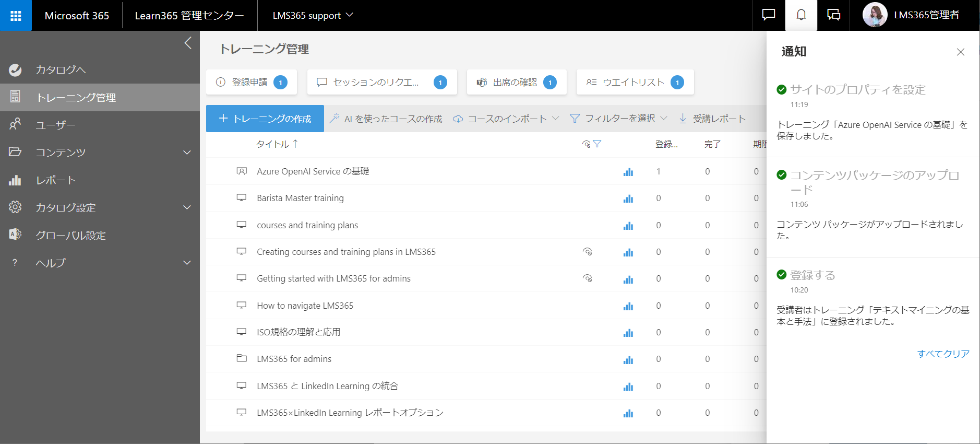980x444 pixels.
Task: Collapse the left navigation panel arrow
Action: pos(188,43)
